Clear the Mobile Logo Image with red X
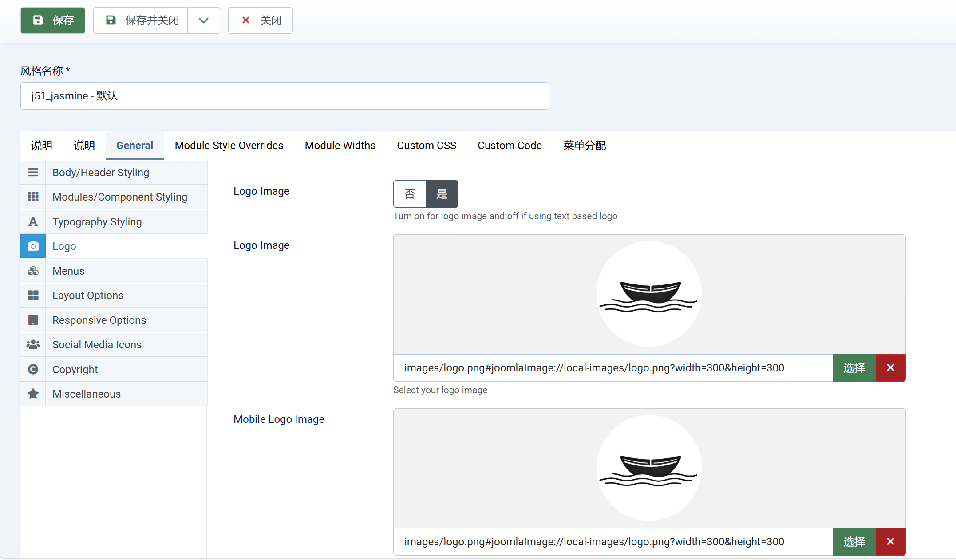 (x=890, y=542)
